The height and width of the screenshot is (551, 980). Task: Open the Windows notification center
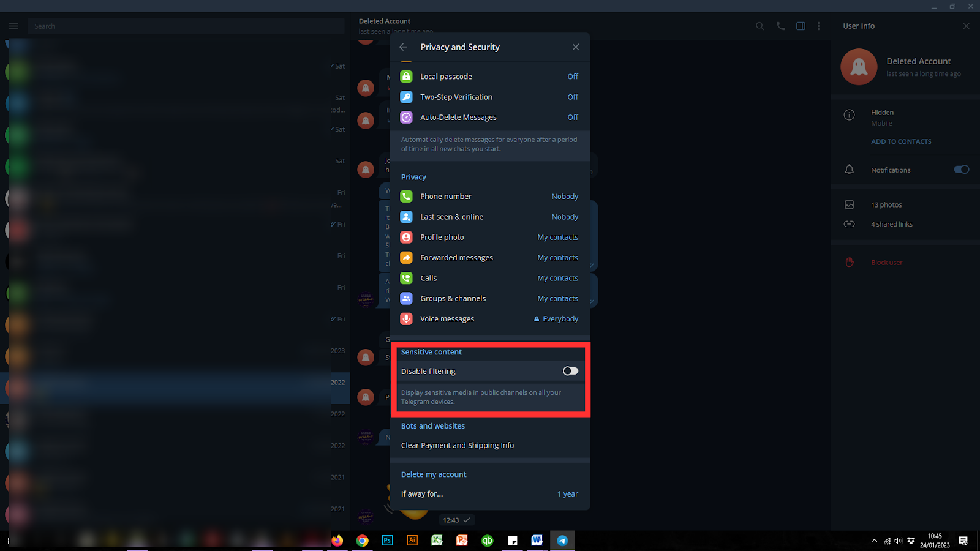(963, 541)
